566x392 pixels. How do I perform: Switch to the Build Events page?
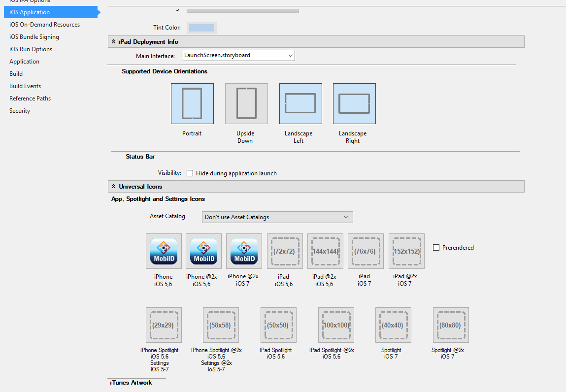coord(25,86)
